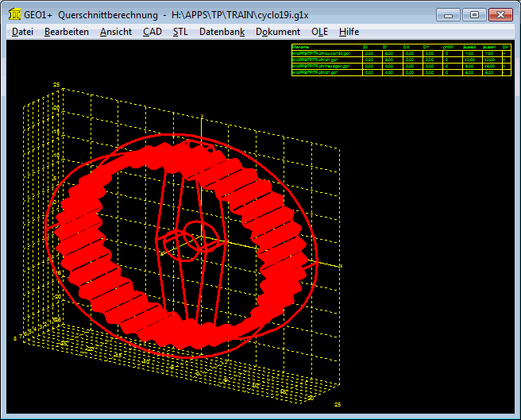The image size is (521, 420).
Task: Close the GEO1+ window
Action: coord(500,14)
